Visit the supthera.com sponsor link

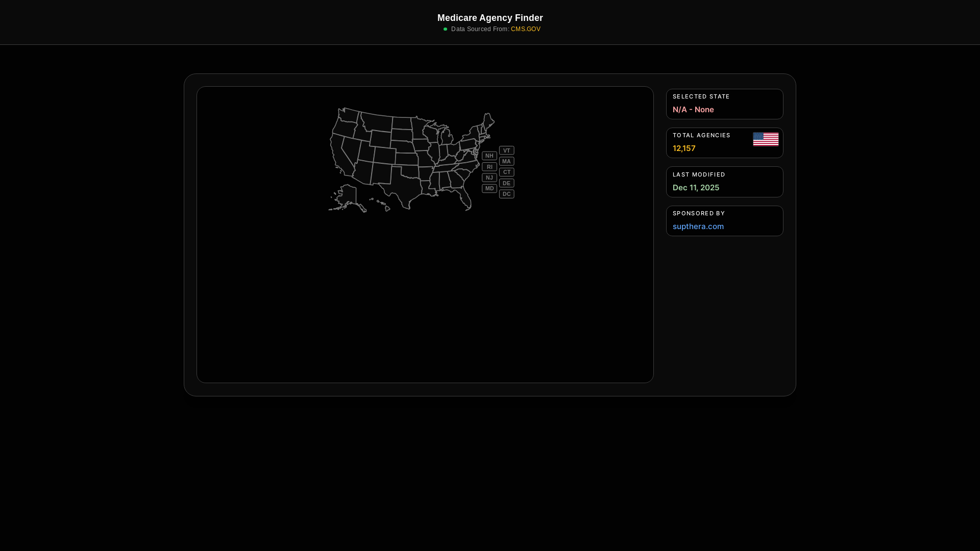[698, 226]
